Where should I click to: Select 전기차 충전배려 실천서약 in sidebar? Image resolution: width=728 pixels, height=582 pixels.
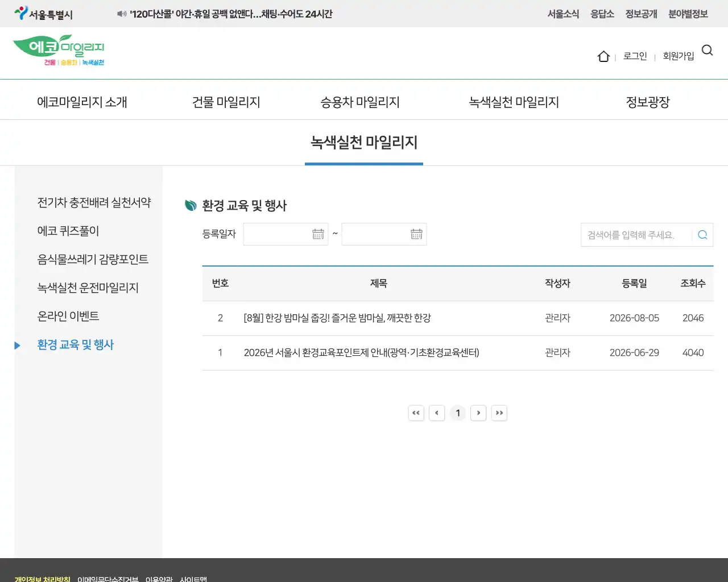pyautogui.click(x=94, y=203)
